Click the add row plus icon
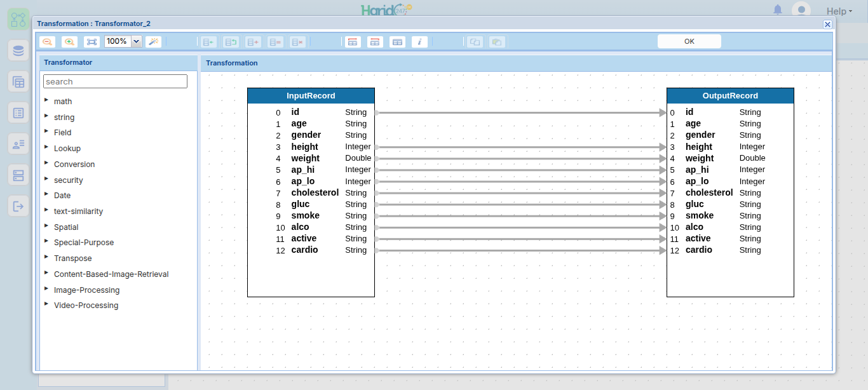Screen dimensions: 868x390 253,42
